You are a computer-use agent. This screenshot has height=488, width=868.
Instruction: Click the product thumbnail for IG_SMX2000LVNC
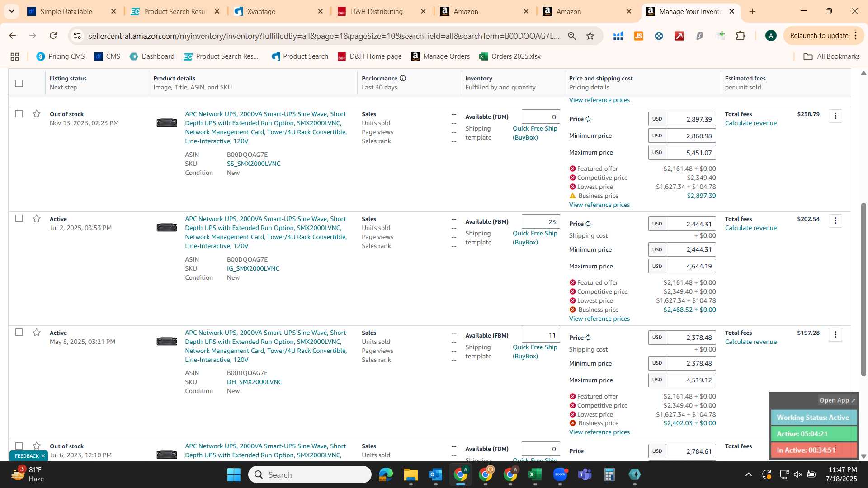(166, 227)
